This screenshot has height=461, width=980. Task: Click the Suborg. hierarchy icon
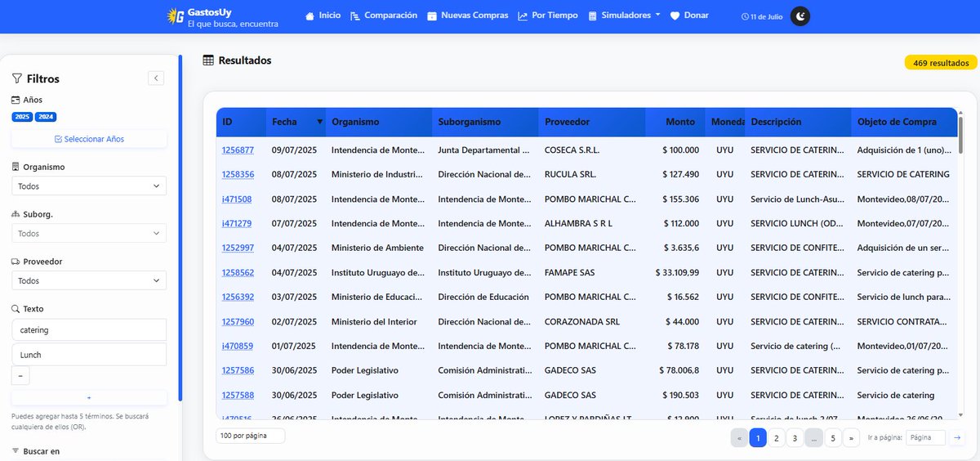pyautogui.click(x=16, y=214)
